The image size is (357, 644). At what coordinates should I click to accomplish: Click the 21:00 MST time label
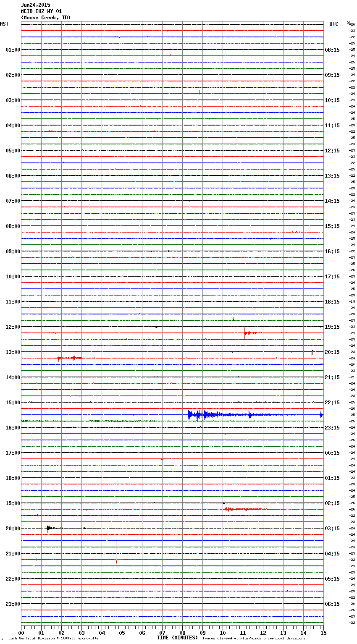pos(13,553)
